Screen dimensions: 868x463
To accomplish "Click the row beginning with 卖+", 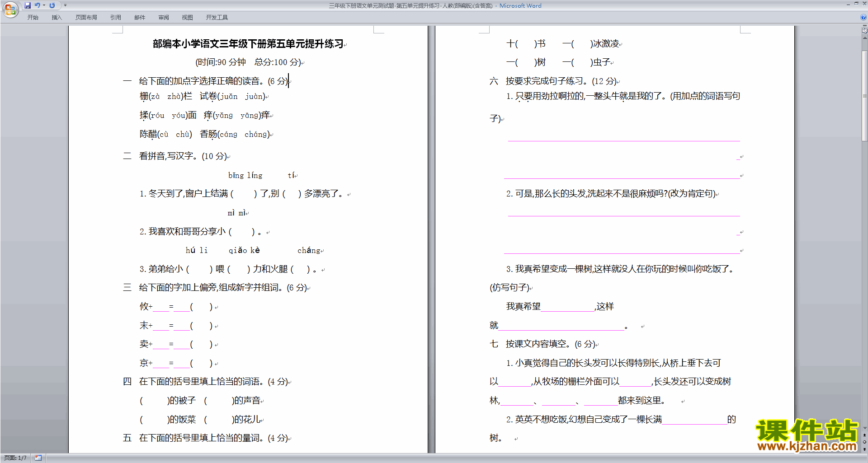I will click(176, 344).
